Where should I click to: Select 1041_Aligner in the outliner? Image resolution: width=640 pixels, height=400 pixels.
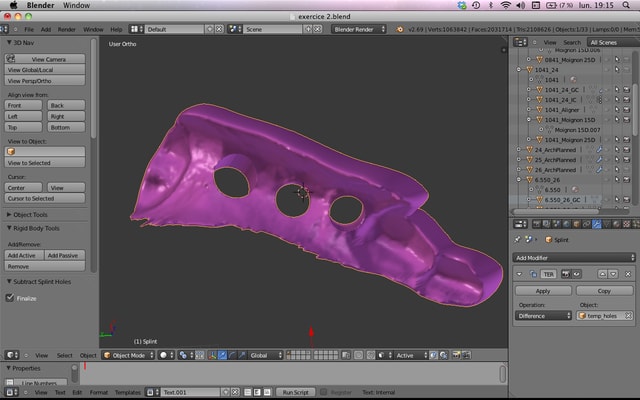tap(564, 109)
